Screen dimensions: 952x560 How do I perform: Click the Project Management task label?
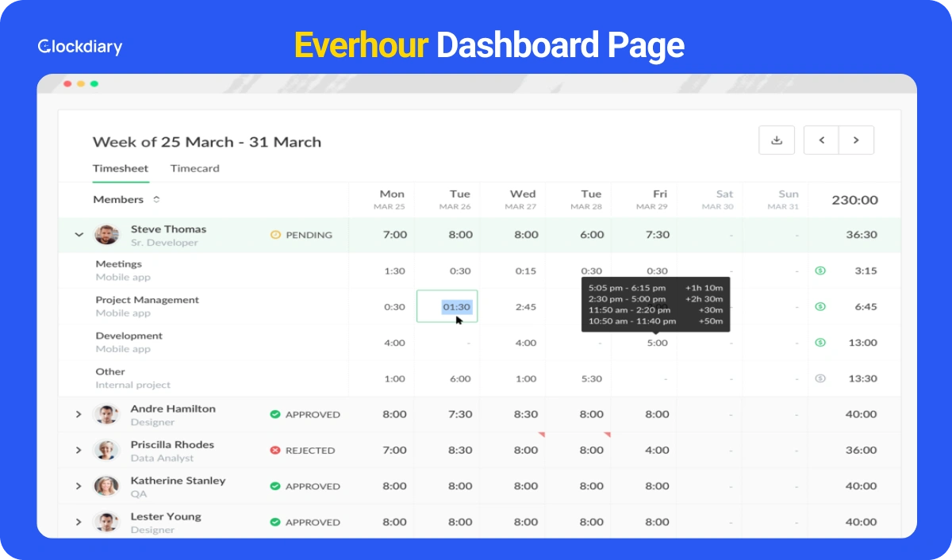point(148,300)
